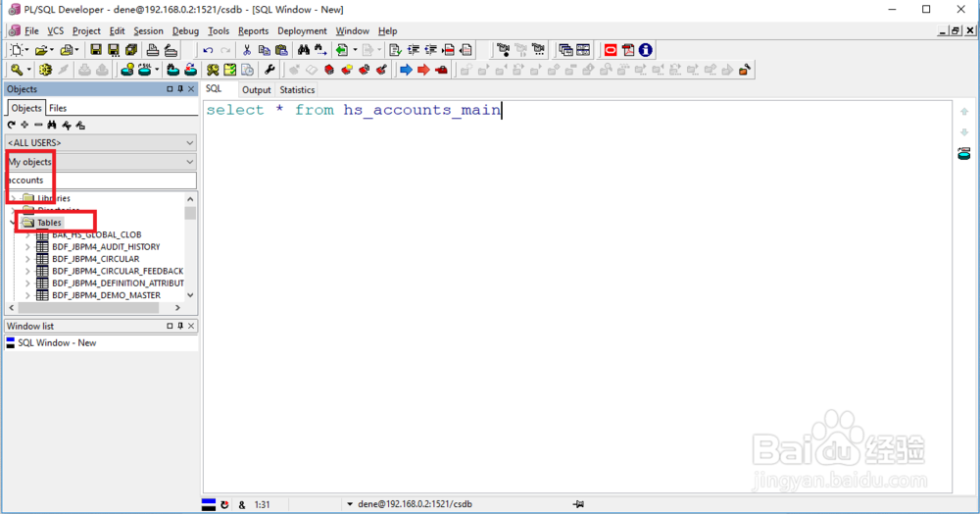Click the blue info circle icon
The height and width of the screenshot is (514, 980).
click(646, 50)
